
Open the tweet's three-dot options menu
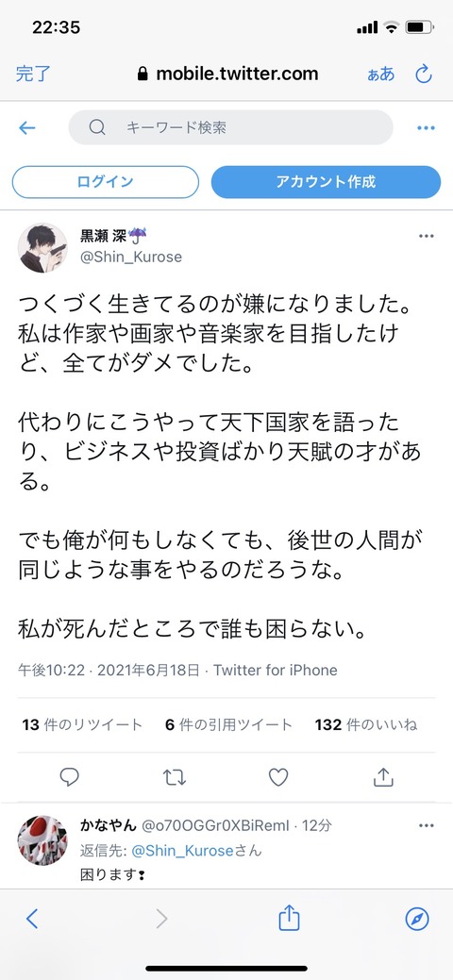click(x=426, y=236)
